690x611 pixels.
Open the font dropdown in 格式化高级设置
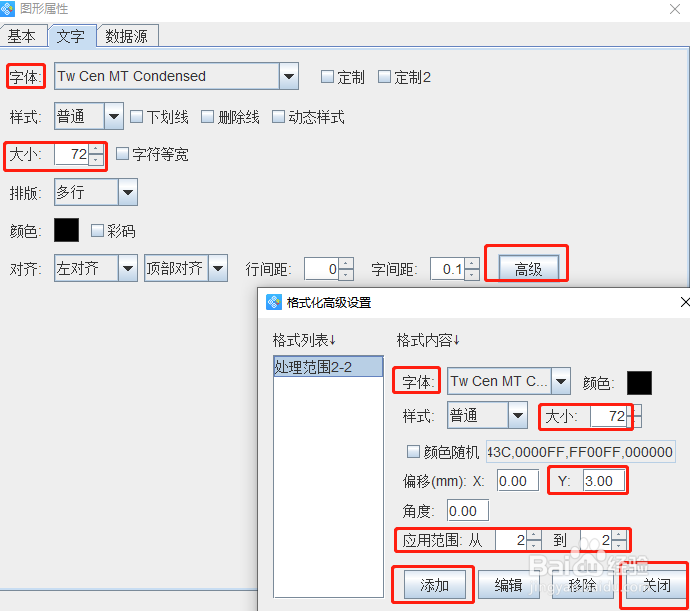coord(561,381)
